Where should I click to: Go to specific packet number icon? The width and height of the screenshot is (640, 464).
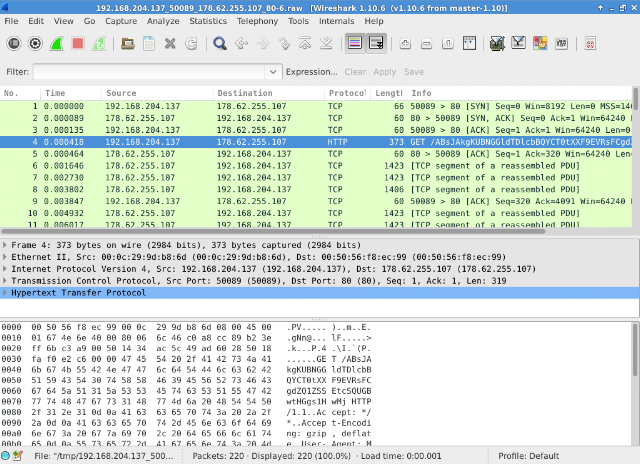pyautogui.click(x=284, y=43)
